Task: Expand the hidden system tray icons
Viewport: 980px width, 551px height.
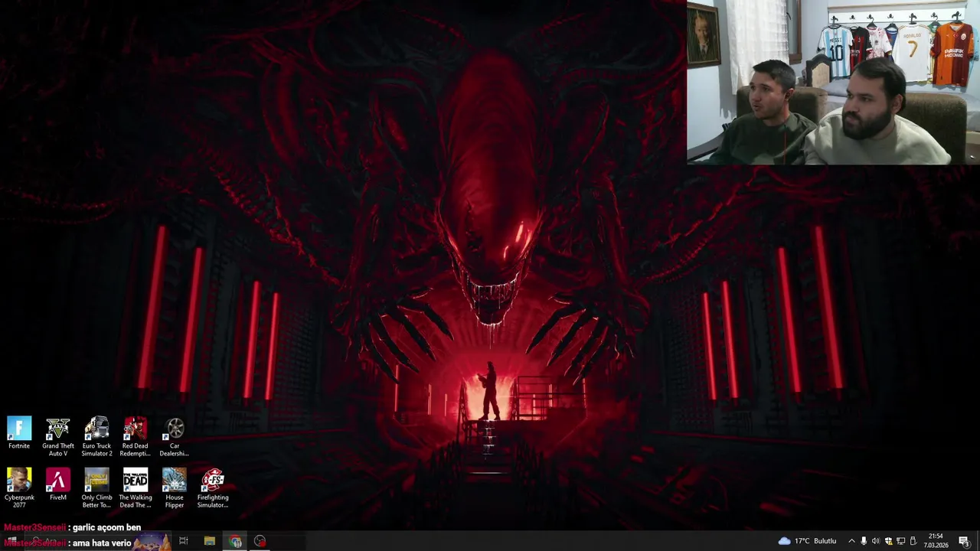Action: (x=851, y=541)
